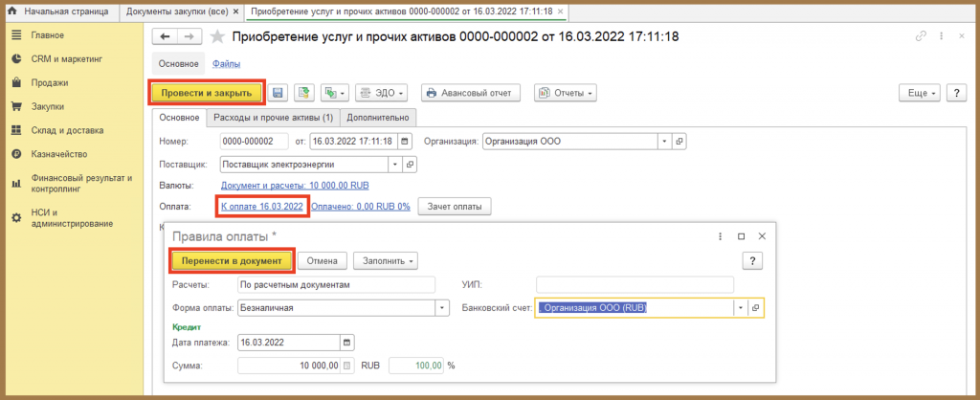This screenshot has width=980, height=400.
Task: Open calendar icon next to document date
Action: [405, 142]
